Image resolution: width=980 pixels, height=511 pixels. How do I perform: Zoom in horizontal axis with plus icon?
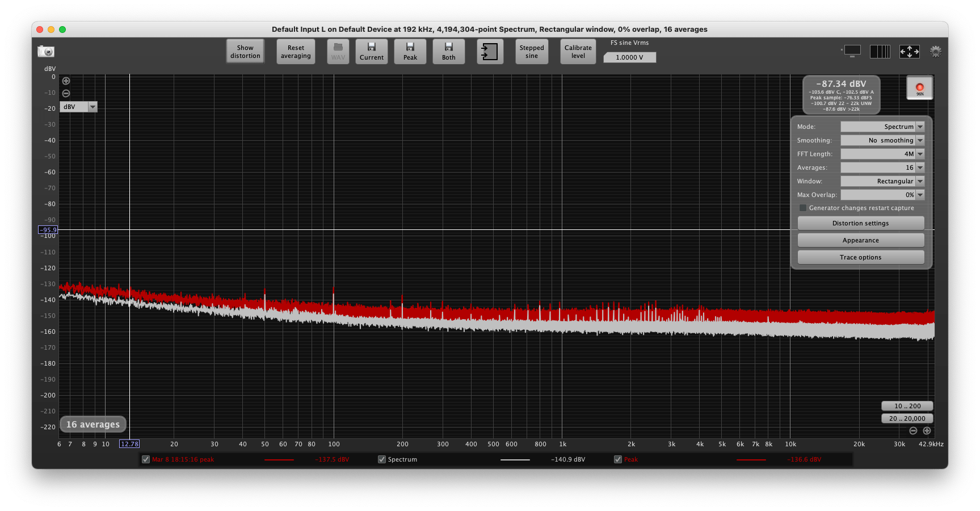[x=927, y=431]
